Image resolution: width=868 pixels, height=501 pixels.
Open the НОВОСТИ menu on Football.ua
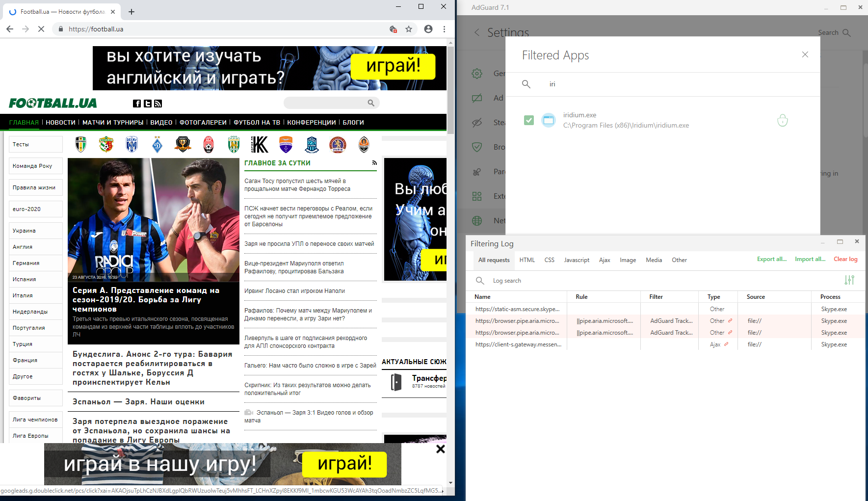click(x=60, y=122)
